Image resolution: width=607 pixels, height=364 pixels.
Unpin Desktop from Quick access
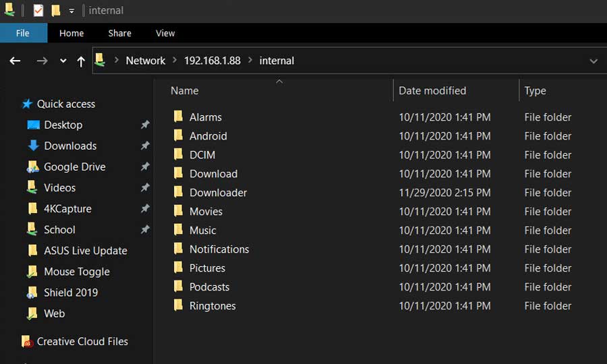145,125
